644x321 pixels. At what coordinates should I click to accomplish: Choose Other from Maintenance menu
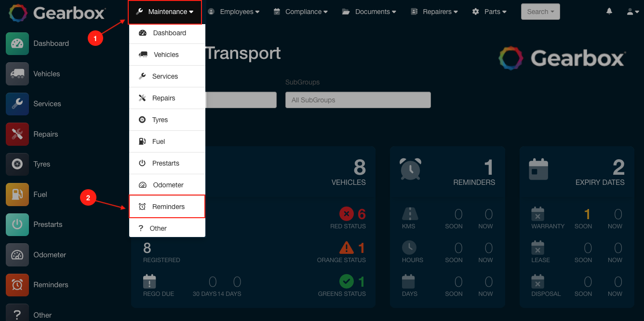click(x=167, y=228)
